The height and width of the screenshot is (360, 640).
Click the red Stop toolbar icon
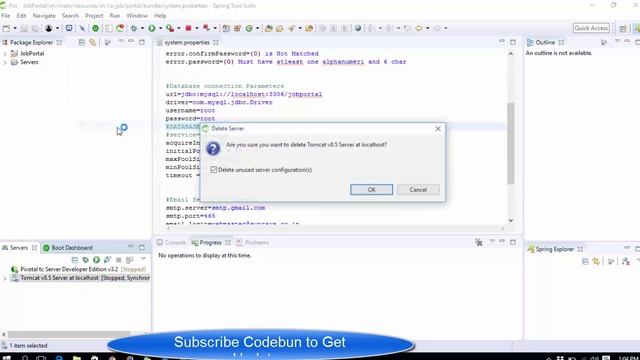pos(188,28)
